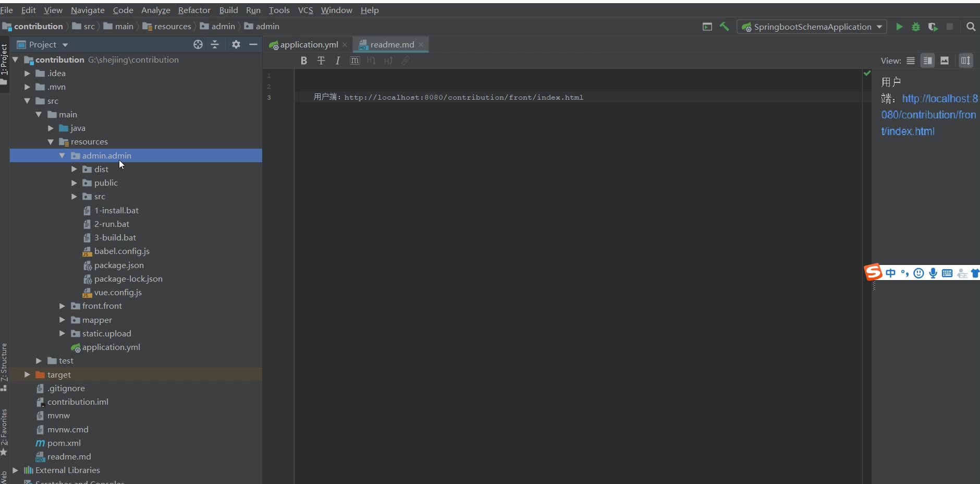This screenshot has width=980, height=484.
Task: Click the green inspection checkmark
Action: click(x=867, y=73)
